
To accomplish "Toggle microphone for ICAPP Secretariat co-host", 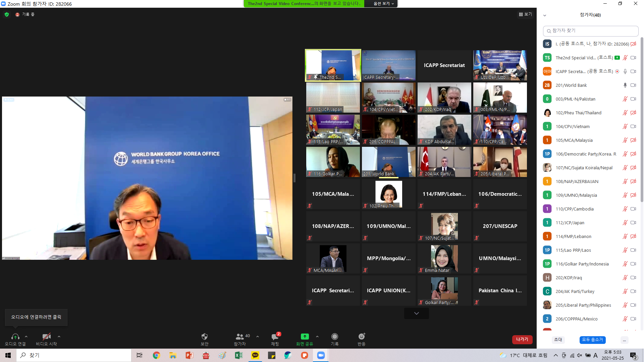I will coord(625,71).
